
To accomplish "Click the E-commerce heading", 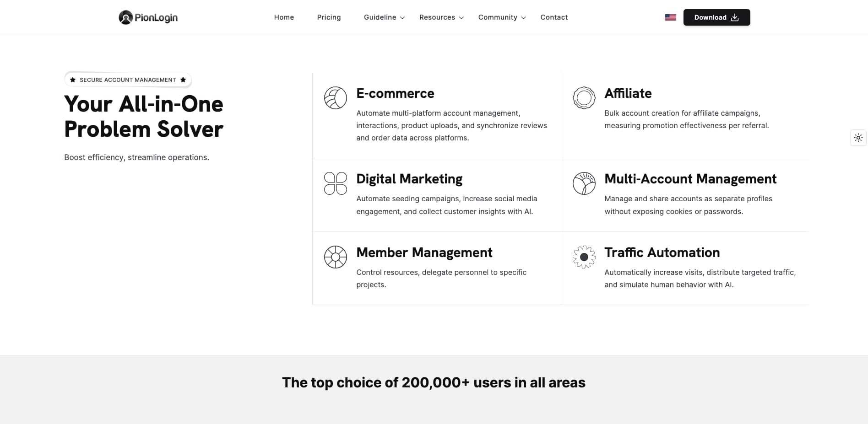I will click(395, 93).
